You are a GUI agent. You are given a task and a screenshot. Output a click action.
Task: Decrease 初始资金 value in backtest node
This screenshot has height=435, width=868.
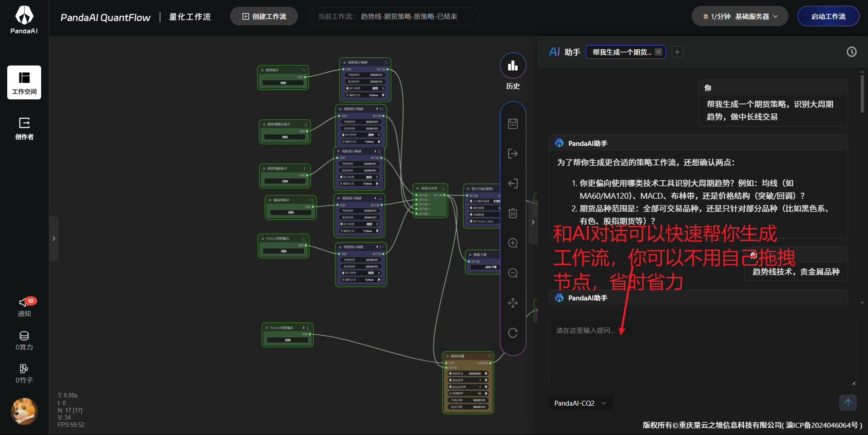click(450, 374)
